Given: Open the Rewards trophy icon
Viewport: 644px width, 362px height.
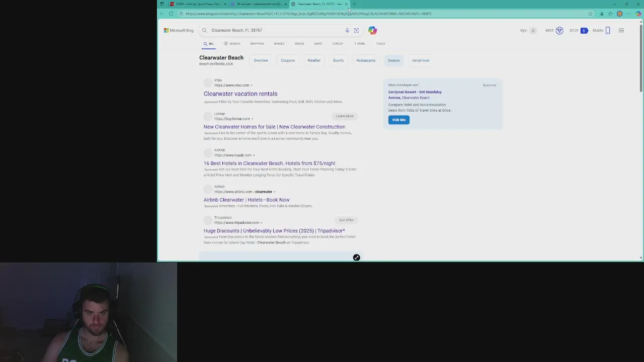Looking at the screenshot, I should (x=559, y=30).
